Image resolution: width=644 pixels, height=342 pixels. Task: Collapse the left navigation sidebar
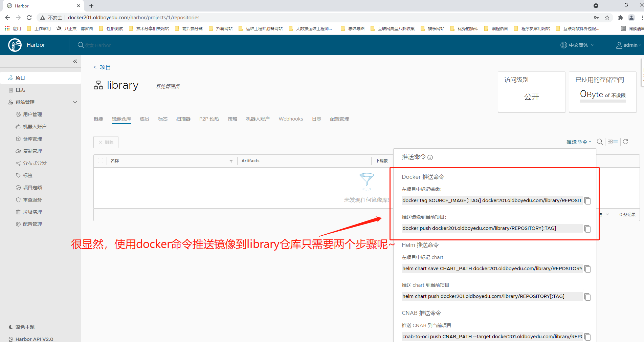click(75, 61)
